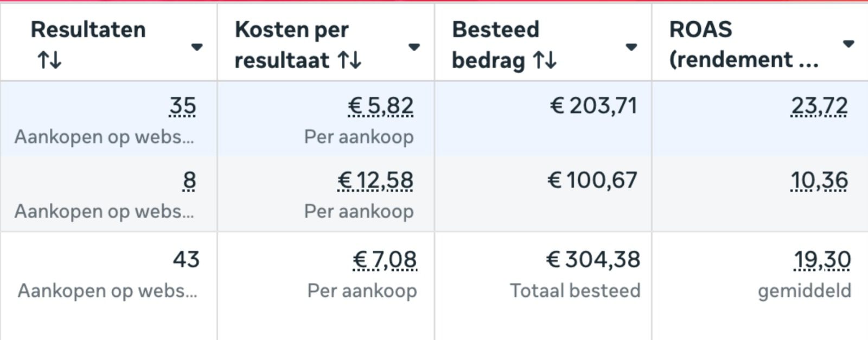Select the € 100,67 amount spent cell

[x=592, y=180]
